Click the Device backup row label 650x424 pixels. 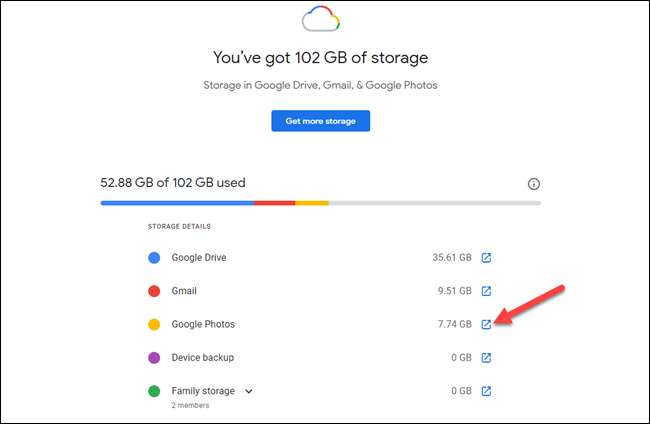[x=202, y=357]
